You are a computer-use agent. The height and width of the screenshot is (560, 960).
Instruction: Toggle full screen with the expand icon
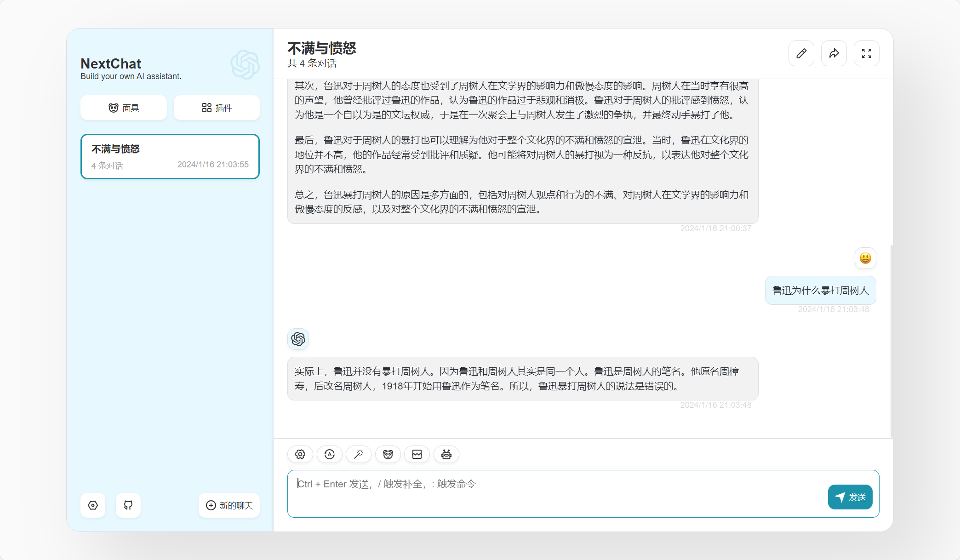(x=866, y=53)
